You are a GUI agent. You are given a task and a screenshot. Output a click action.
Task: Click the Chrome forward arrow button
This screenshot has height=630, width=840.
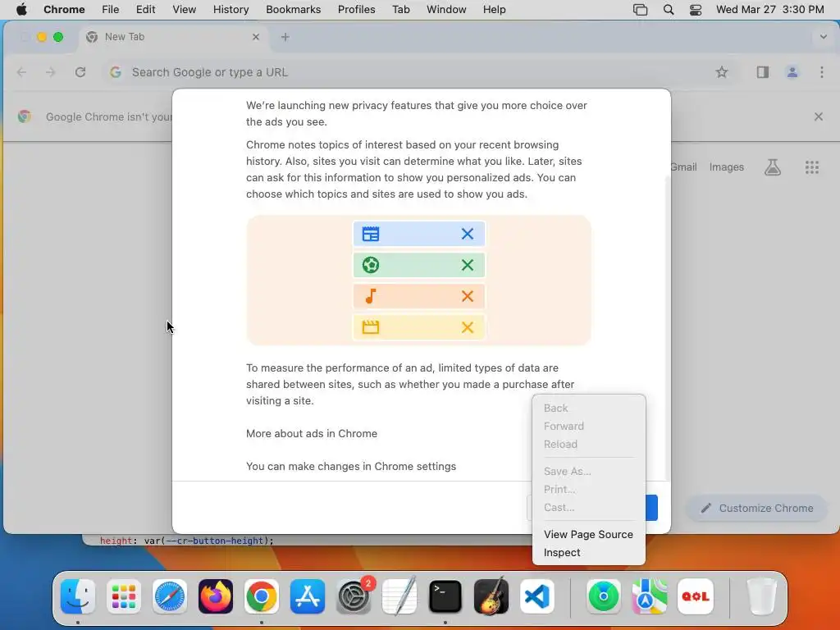[50, 72]
